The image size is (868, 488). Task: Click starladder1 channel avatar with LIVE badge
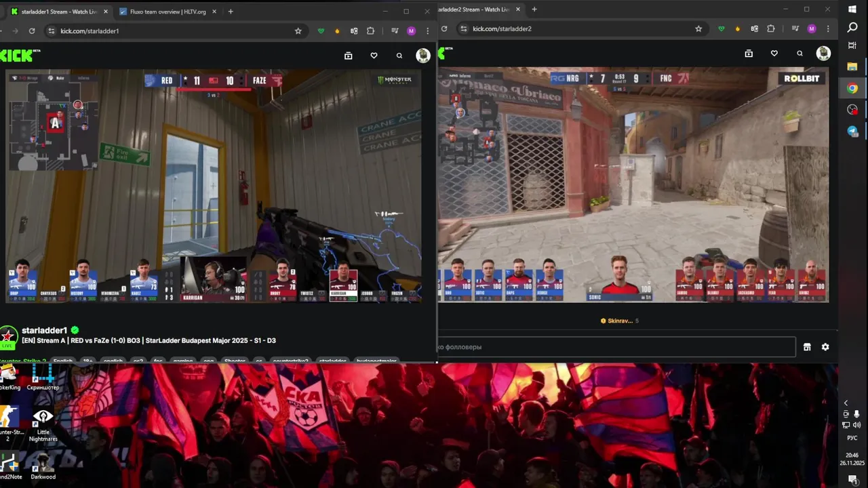pyautogui.click(x=8, y=337)
